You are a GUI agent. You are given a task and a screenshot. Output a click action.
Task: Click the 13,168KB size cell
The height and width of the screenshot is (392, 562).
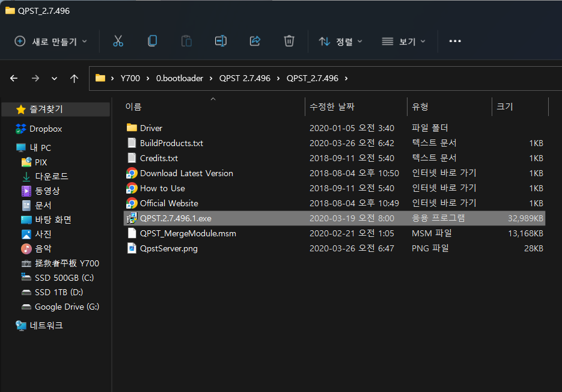pyautogui.click(x=525, y=233)
